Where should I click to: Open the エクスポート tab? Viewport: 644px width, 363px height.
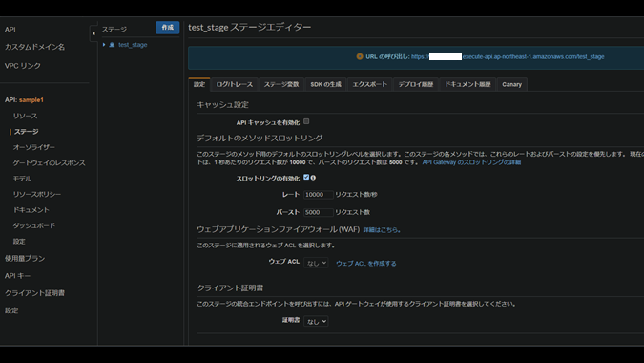[x=369, y=84]
